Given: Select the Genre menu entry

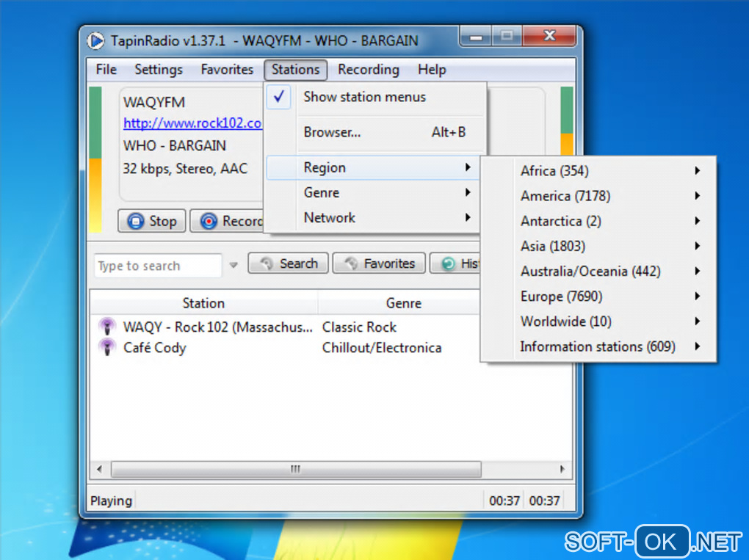Looking at the screenshot, I should [x=372, y=192].
